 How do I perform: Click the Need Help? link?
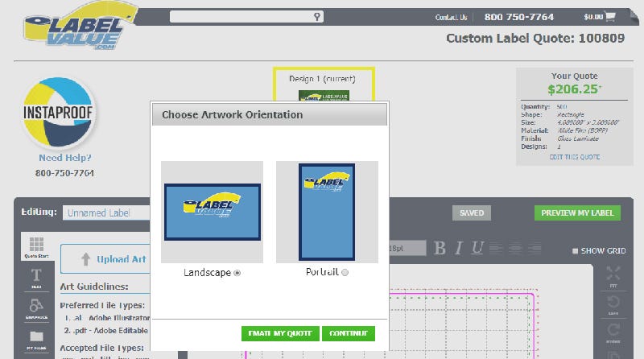point(65,158)
